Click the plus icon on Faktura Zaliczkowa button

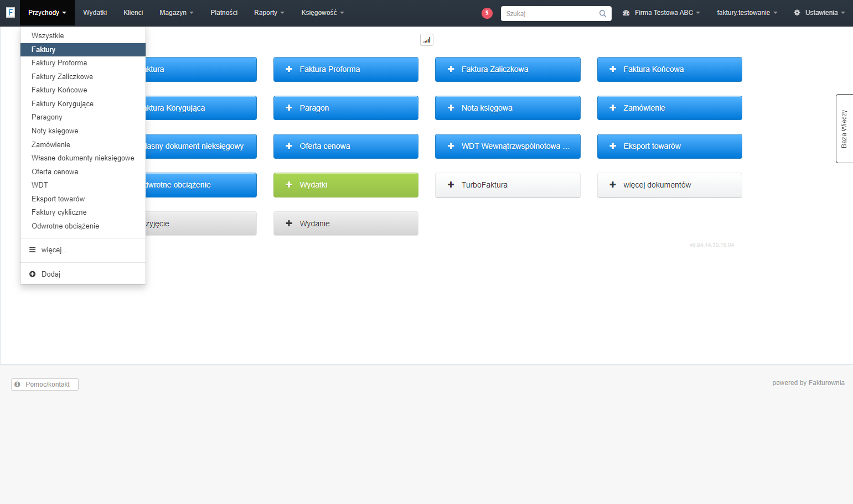(x=451, y=69)
